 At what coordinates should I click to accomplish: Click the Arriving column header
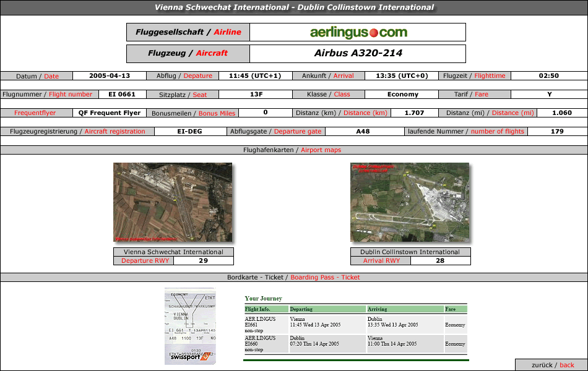[x=405, y=309]
